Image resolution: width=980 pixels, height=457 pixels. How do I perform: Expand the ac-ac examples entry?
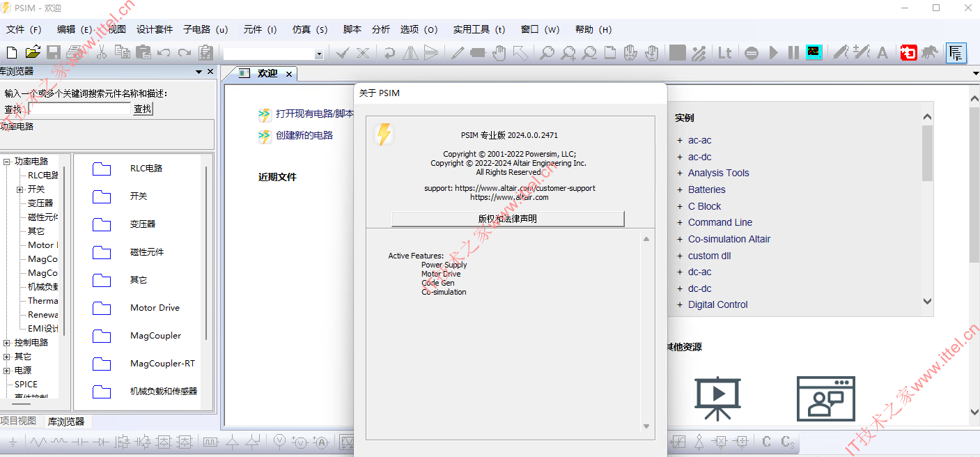(680, 140)
